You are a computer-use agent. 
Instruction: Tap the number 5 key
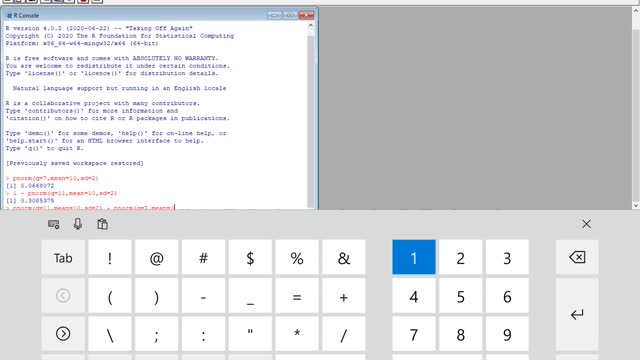(460, 296)
